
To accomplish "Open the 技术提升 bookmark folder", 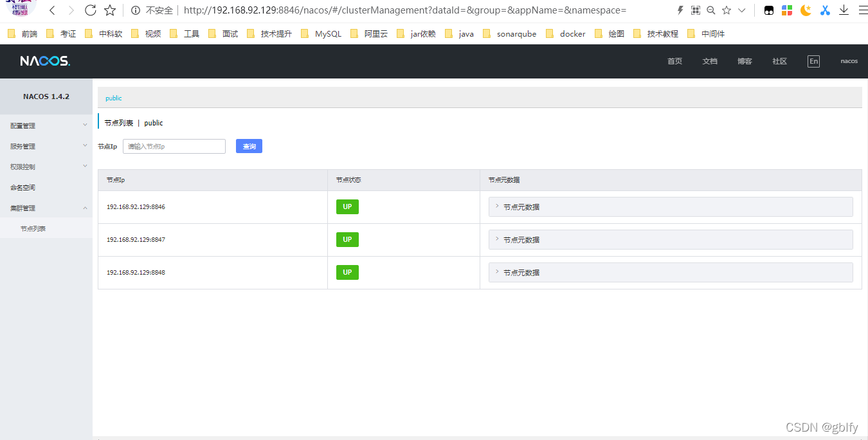I will click(269, 33).
